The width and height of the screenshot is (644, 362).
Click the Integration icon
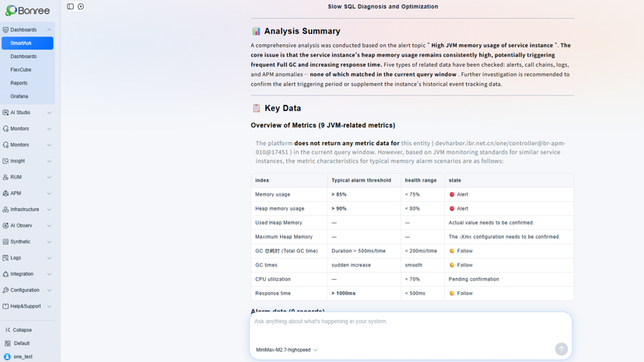[x=5, y=273]
